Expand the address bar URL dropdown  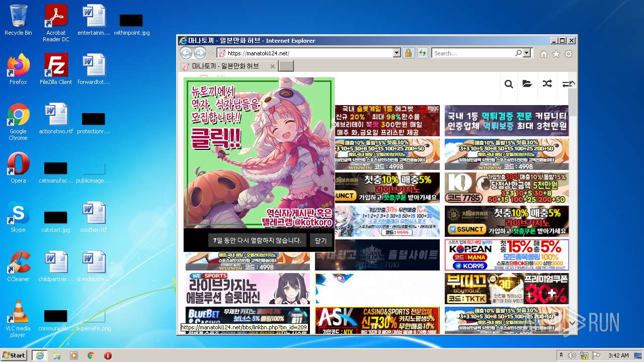396,53
